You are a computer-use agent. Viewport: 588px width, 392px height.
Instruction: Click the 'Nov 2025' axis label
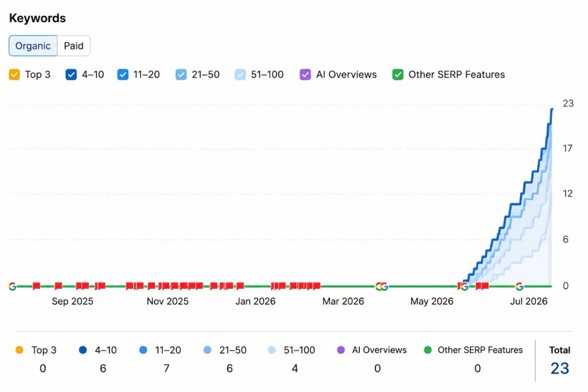point(168,302)
